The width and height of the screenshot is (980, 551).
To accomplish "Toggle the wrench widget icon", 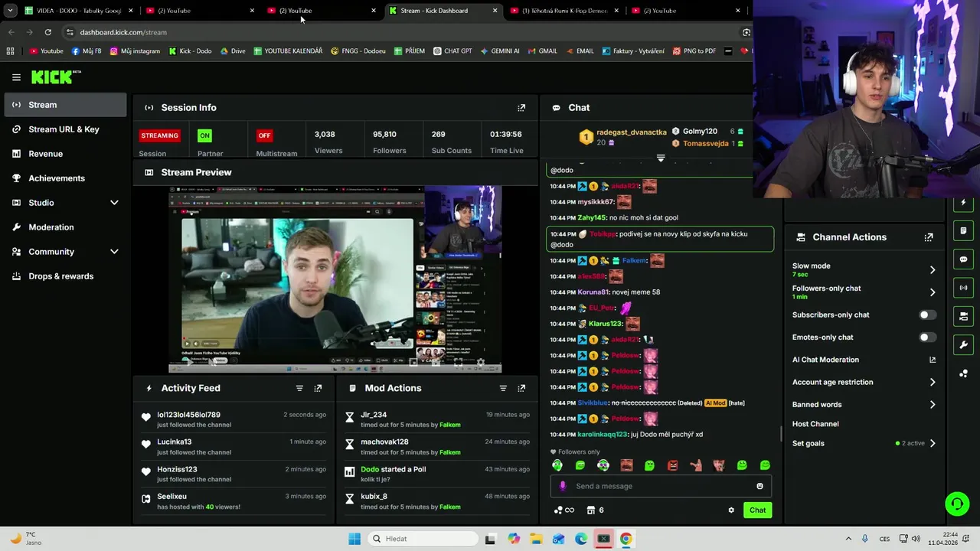I will [x=963, y=344].
